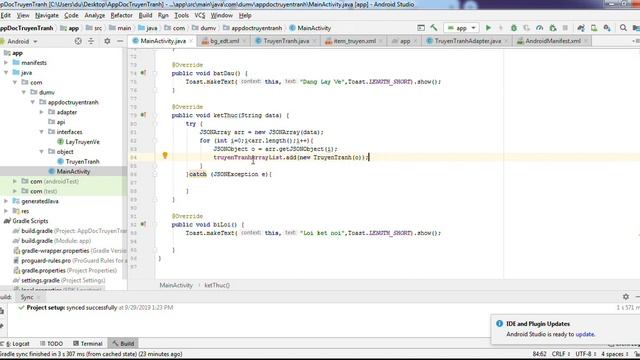Click the CRLF line separator status item
640x360 pixels.
tap(560, 354)
